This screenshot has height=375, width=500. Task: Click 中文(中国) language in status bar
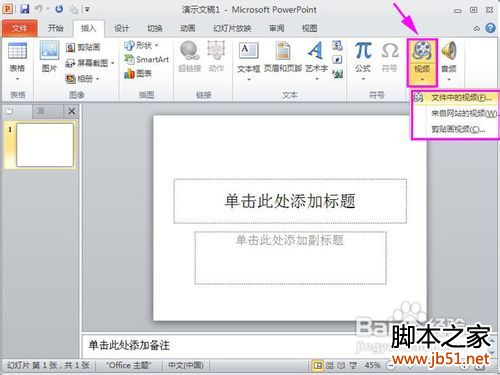coord(185,366)
